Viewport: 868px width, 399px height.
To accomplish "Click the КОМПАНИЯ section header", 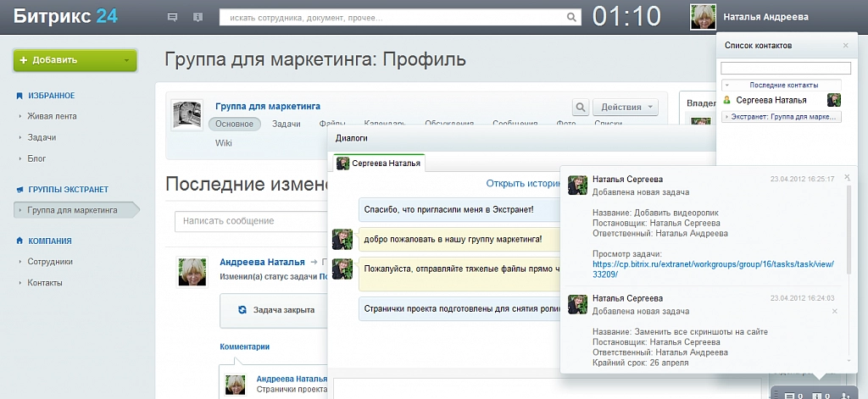I will tap(50, 241).
